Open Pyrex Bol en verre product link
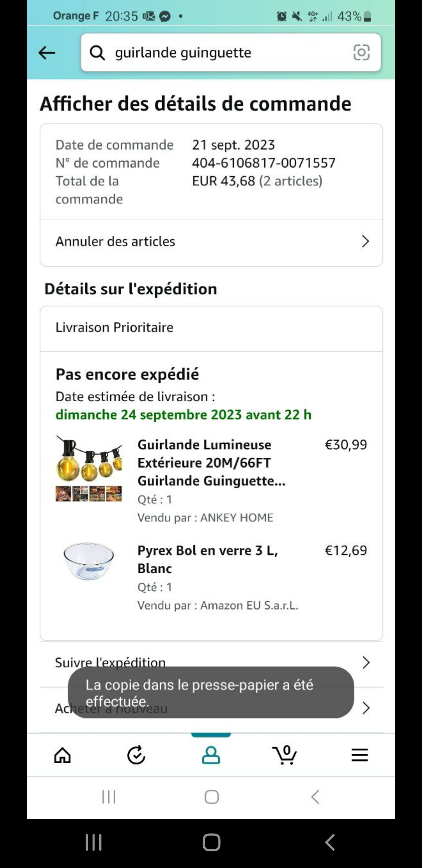 pyautogui.click(x=207, y=559)
